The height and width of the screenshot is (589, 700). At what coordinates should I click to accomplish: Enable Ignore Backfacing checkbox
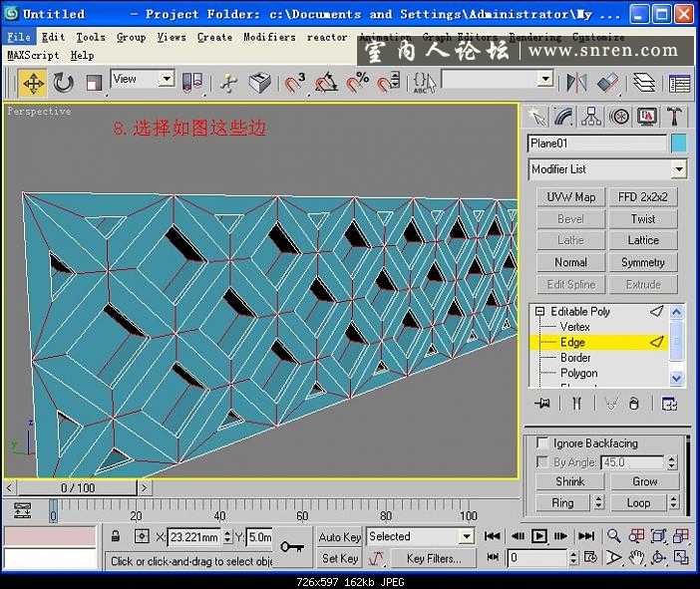[542, 443]
